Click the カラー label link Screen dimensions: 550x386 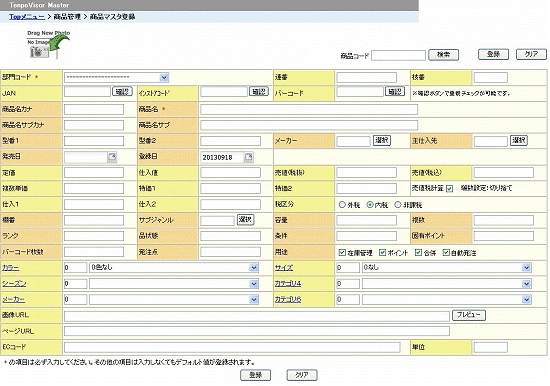point(11,268)
